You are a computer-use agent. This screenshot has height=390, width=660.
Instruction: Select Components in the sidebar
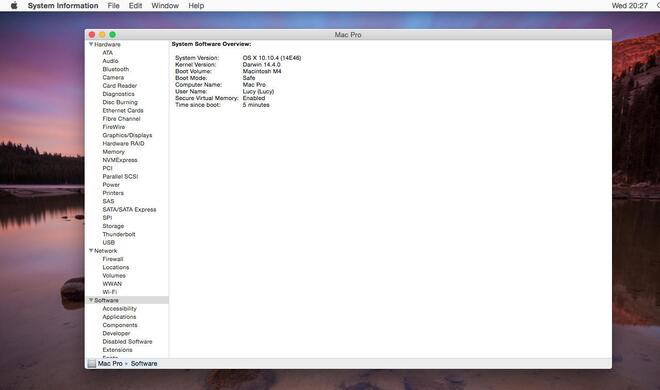click(x=120, y=325)
